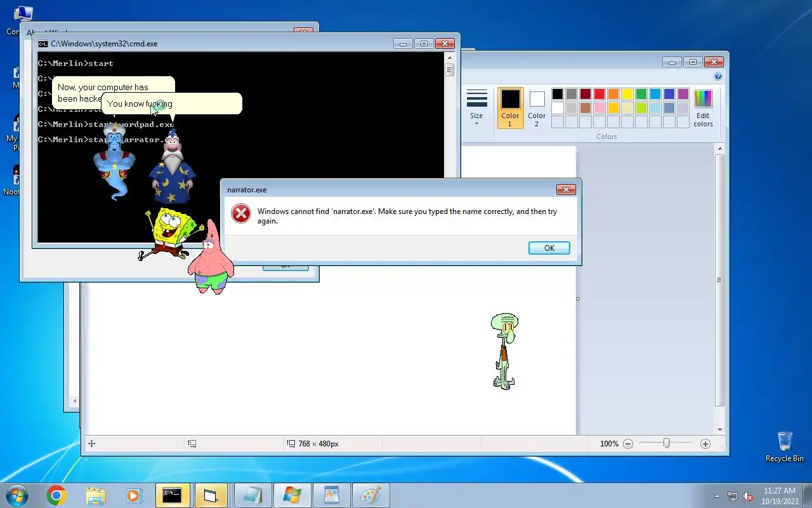The height and width of the screenshot is (508, 812).
Task: Pick the black swatch in Paint palette
Action: click(558, 94)
